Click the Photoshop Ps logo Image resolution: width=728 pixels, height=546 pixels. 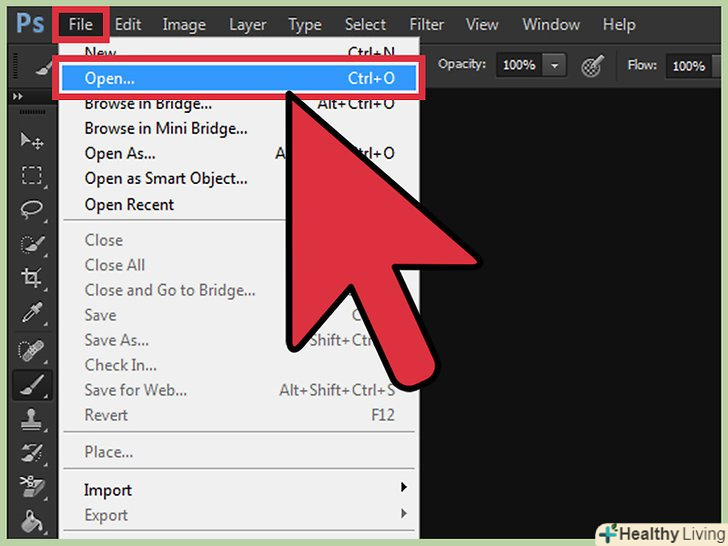pos(30,23)
